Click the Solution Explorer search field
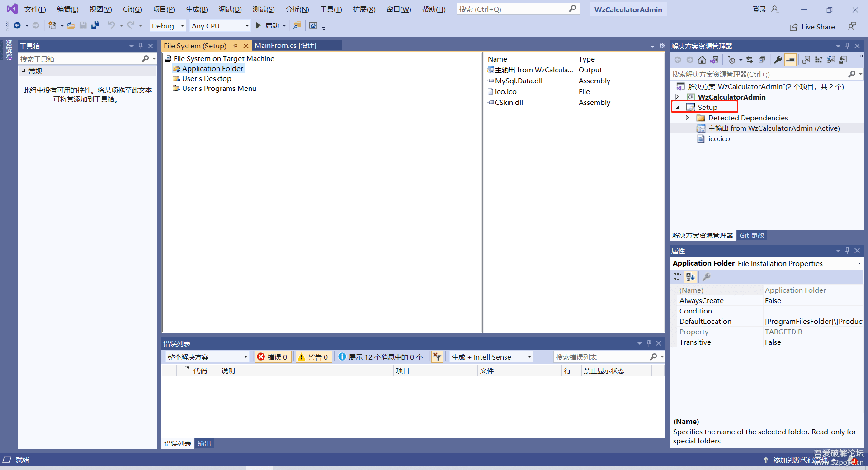This screenshot has height=470, width=868. [x=759, y=74]
